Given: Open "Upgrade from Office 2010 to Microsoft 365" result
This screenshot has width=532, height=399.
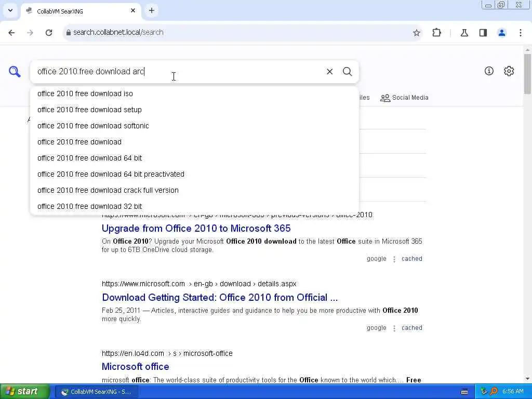Looking at the screenshot, I should (196, 229).
